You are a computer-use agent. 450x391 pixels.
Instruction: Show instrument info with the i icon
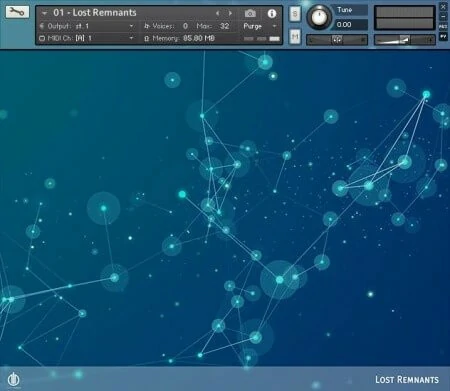pyautogui.click(x=272, y=13)
